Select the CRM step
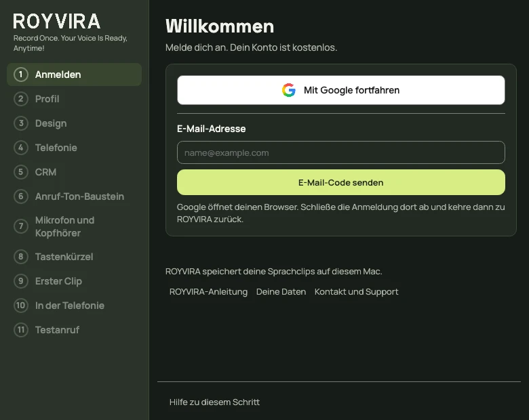The height and width of the screenshot is (420, 529). point(74,172)
